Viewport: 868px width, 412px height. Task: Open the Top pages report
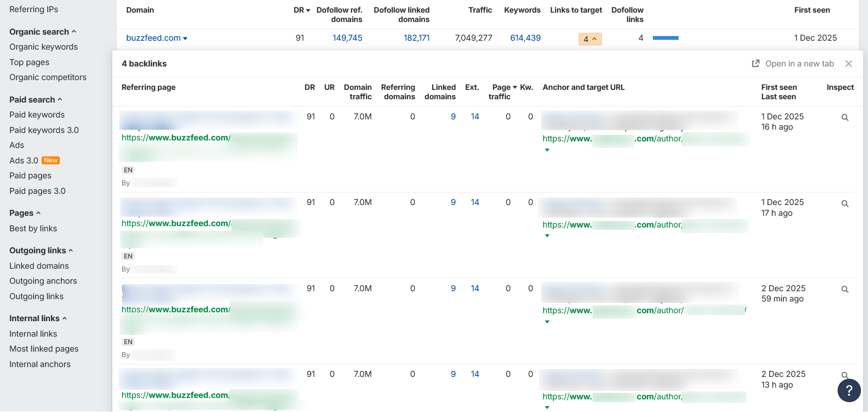[29, 62]
